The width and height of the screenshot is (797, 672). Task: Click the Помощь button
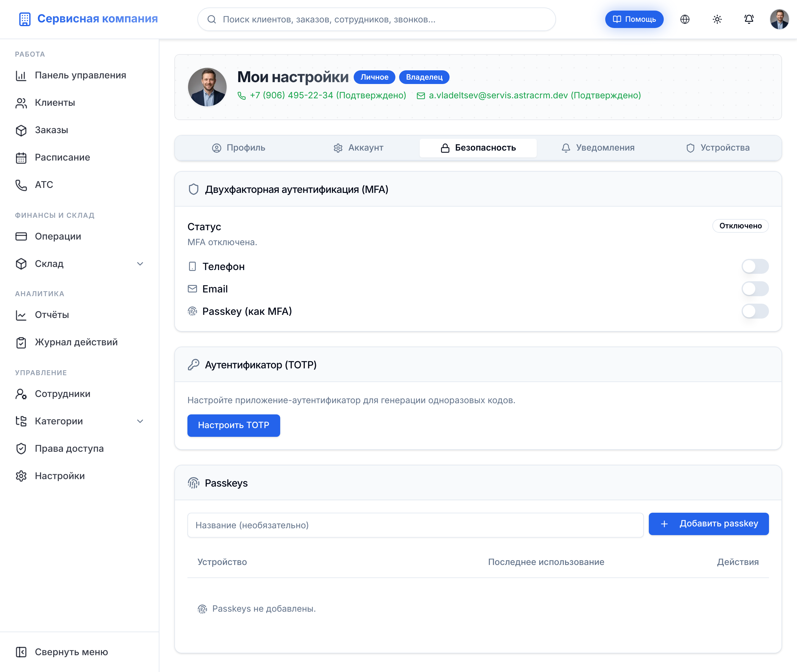634,19
